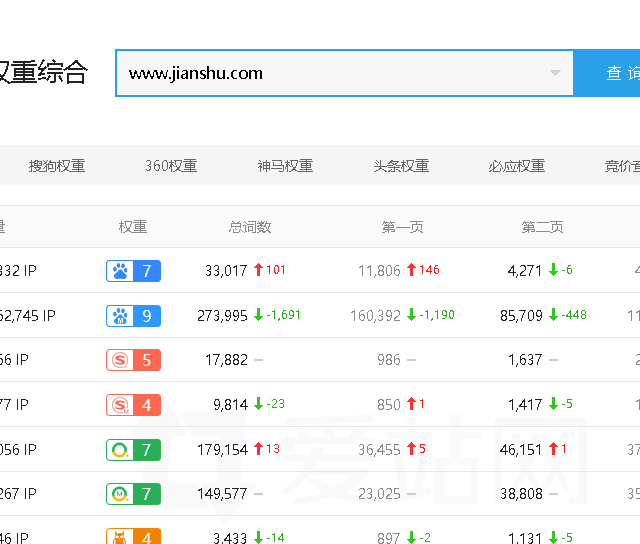Image resolution: width=640 pixels, height=544 pixels.
Task: Click the Sogou weight 5 badge
Action: (133, 360)
